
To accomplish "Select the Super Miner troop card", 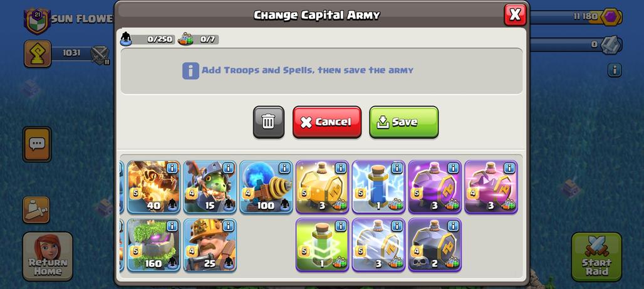I will [x=210, y=245].
